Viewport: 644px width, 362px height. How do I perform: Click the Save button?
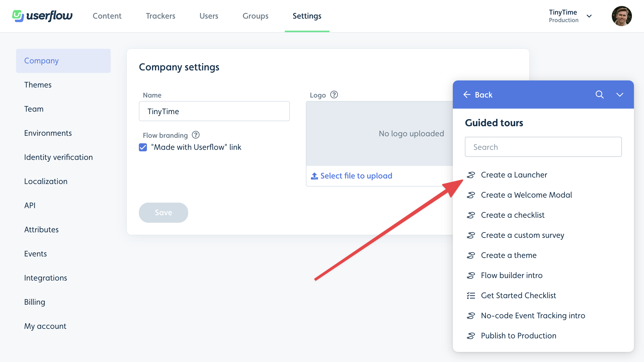[163, 213]
